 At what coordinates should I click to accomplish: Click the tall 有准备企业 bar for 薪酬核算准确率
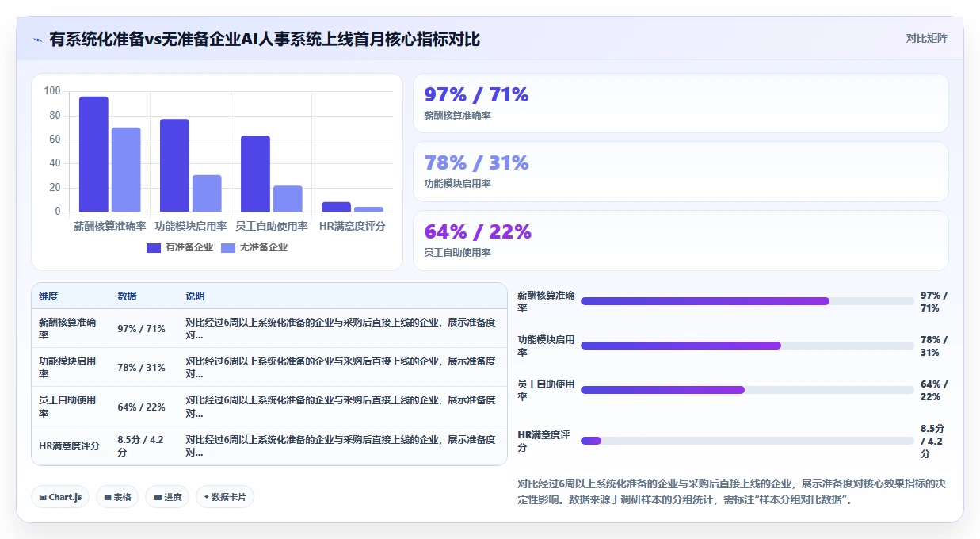coord(93,154)
